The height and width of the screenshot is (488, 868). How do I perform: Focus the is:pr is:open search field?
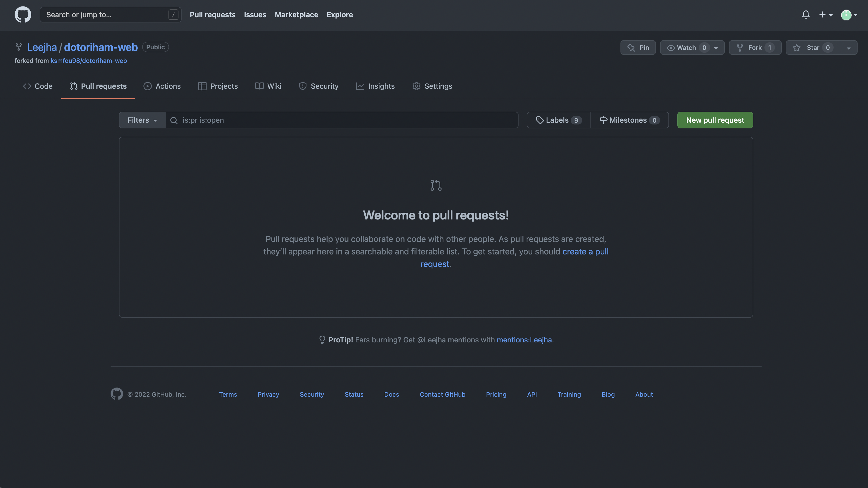[347, 120]
